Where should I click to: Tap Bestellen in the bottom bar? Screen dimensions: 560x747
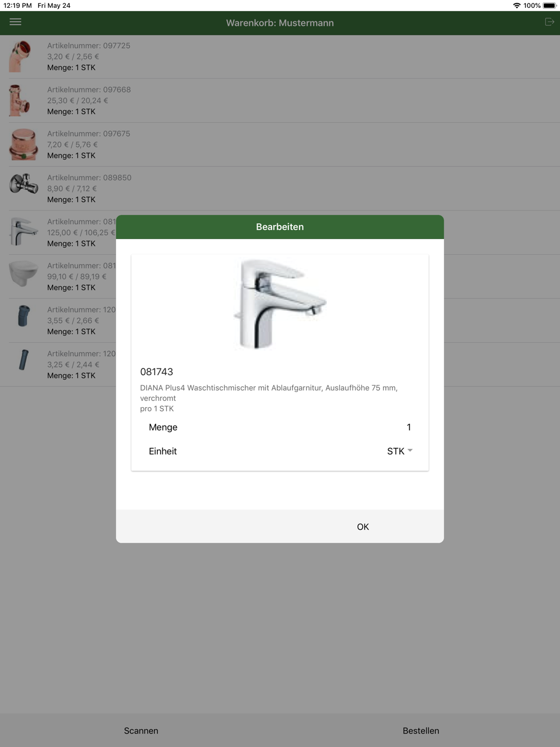[421, 731]
